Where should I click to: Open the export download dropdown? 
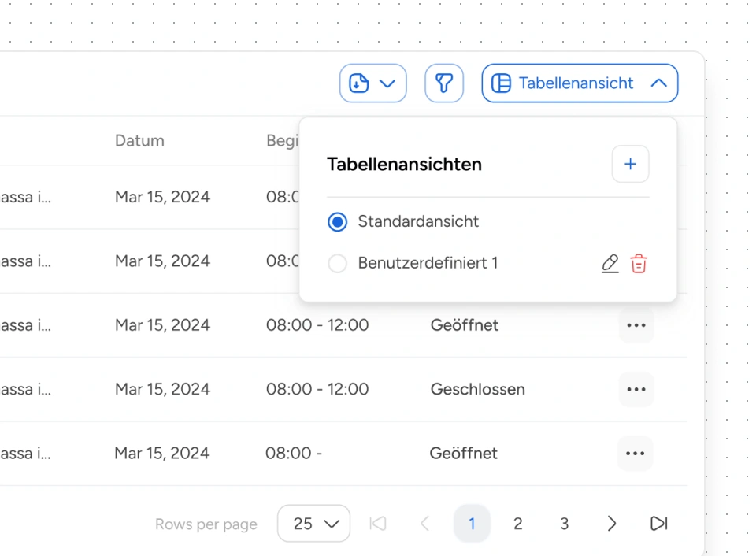(372, 83)
